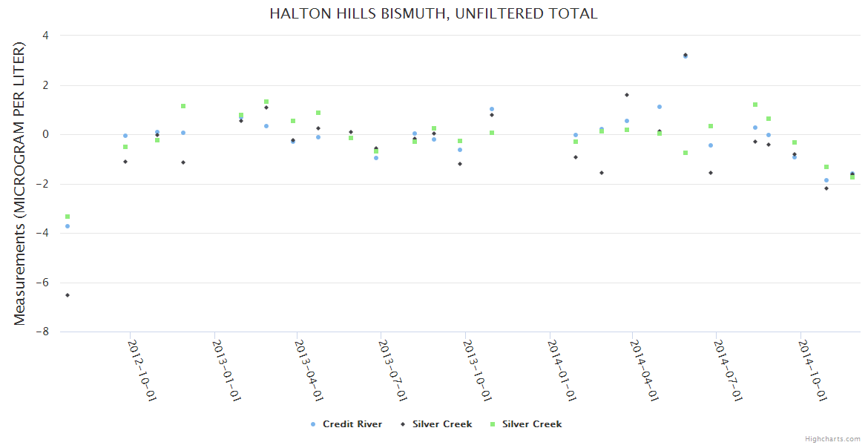This screenshot has height=445, width=868.
Task: Click the leftmost green square data point
Action: [68, 217]
